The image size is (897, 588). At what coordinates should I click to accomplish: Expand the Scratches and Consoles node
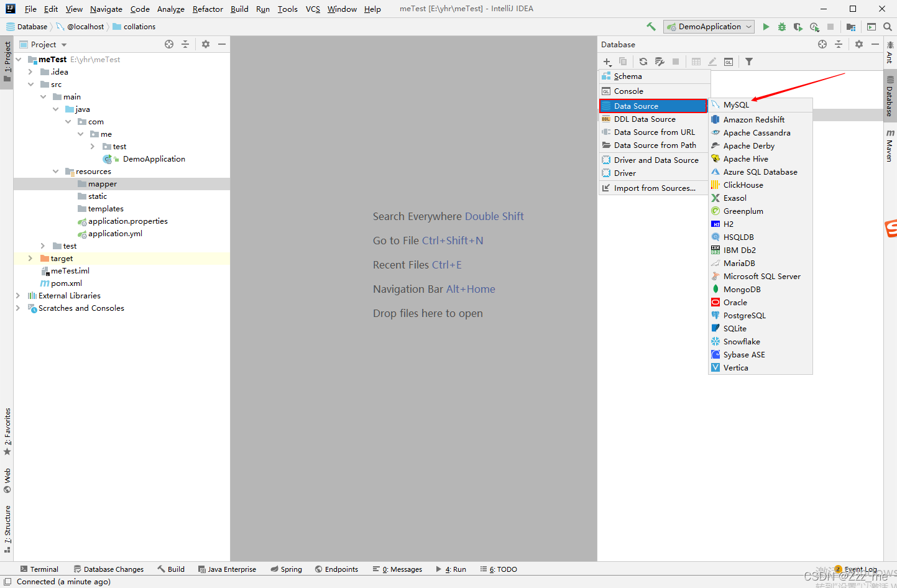(18, 308)
